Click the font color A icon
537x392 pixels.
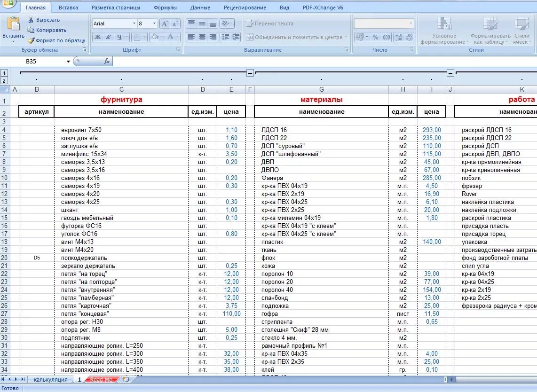(170, 37)
